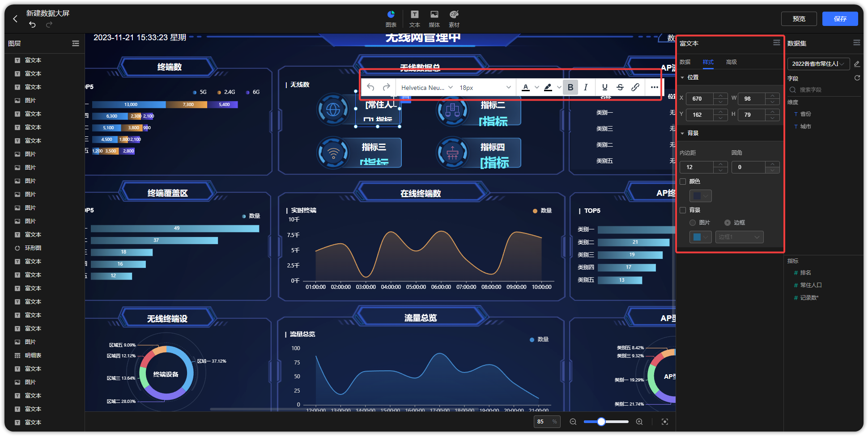Open the 图表 chart tool

391,19
